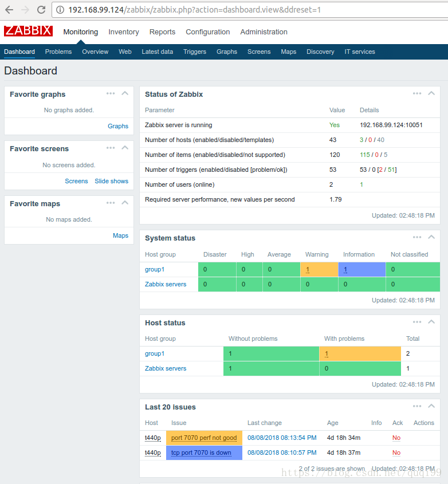Click the browser forward arrow
Image resolution: width=448 pixels, height=484 pixels.
[x=25, y=10]
